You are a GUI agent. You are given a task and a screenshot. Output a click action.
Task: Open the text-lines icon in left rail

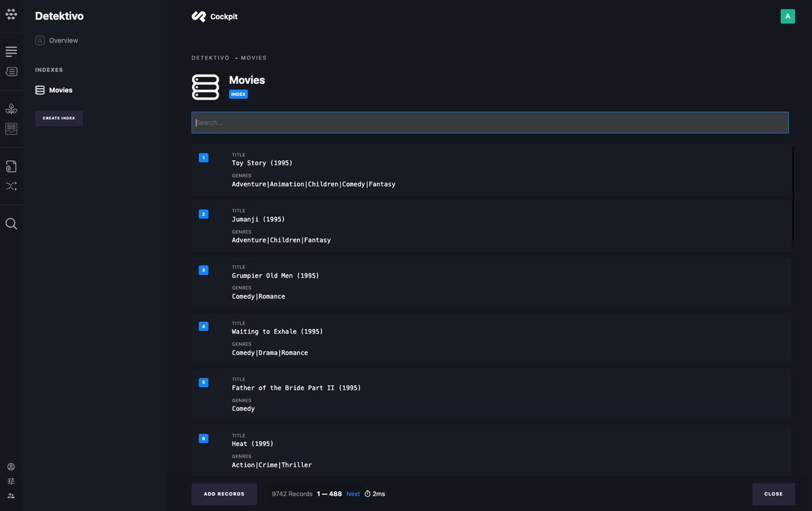point(12,52)
